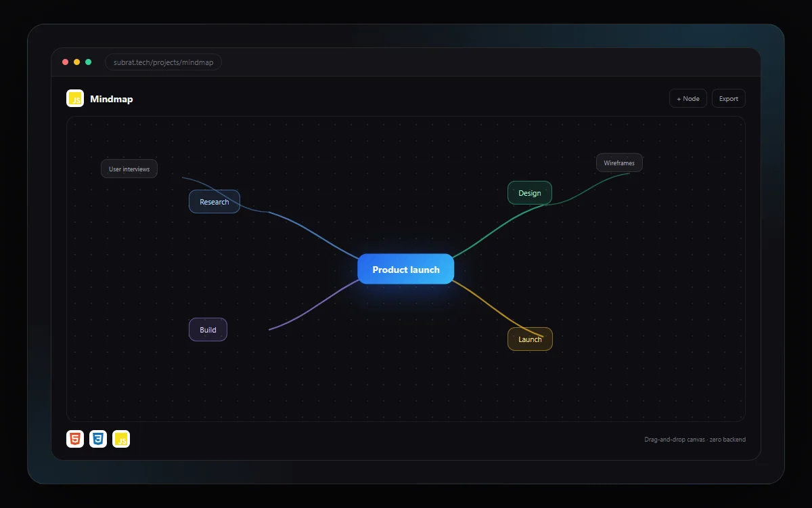Click the yellow minimize window dot
The width and height of the screenshot is (812, 508).
point(77,62)
